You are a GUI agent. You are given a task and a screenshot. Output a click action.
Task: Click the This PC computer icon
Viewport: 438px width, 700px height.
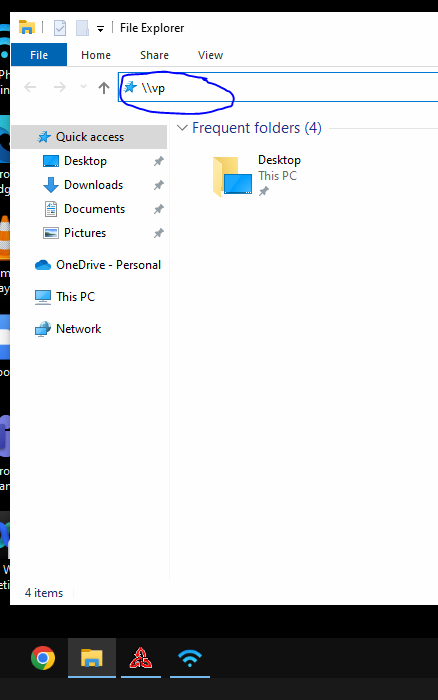point(43,297)
